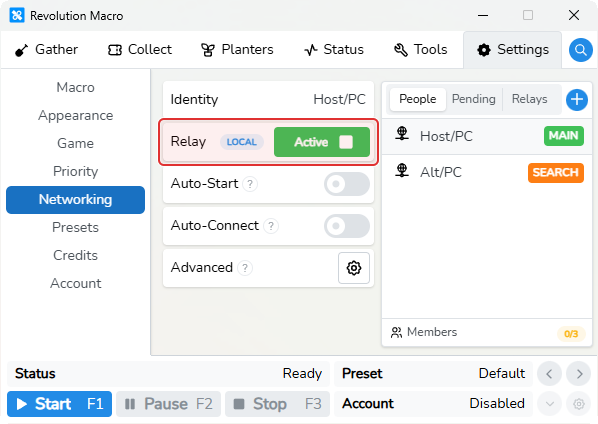This screenshot has height=424, width=598.
Task: View the Credits section
Action: pos(76,255)
